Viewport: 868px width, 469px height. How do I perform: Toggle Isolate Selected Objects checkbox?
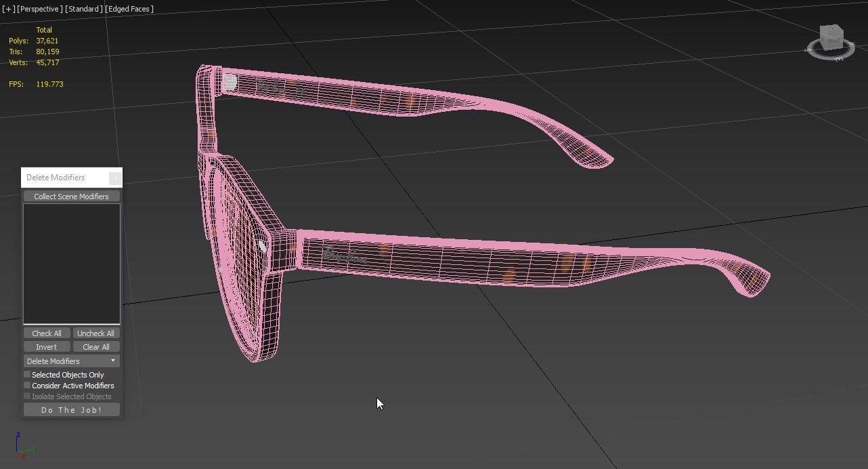(x=27, y=396)
